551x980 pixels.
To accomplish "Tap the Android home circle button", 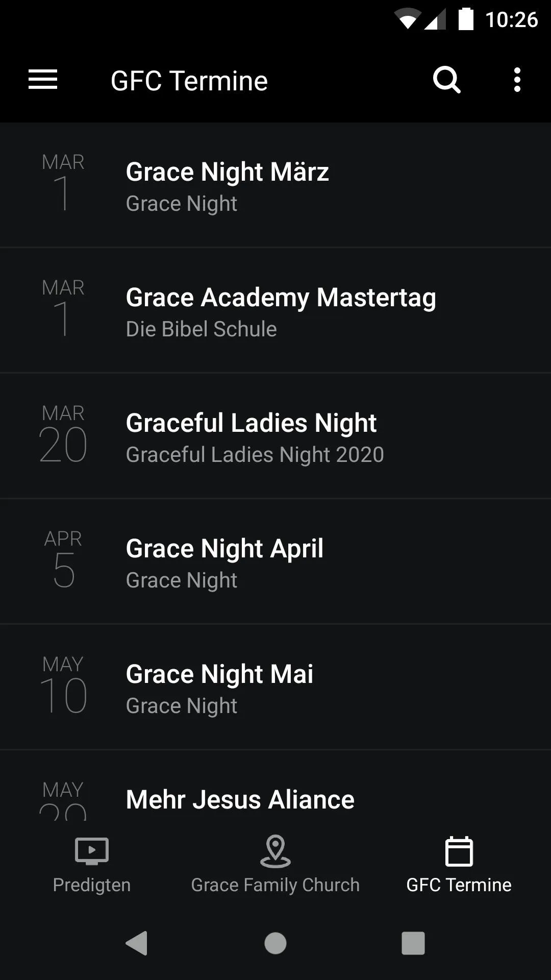I will tap(275, 943).
